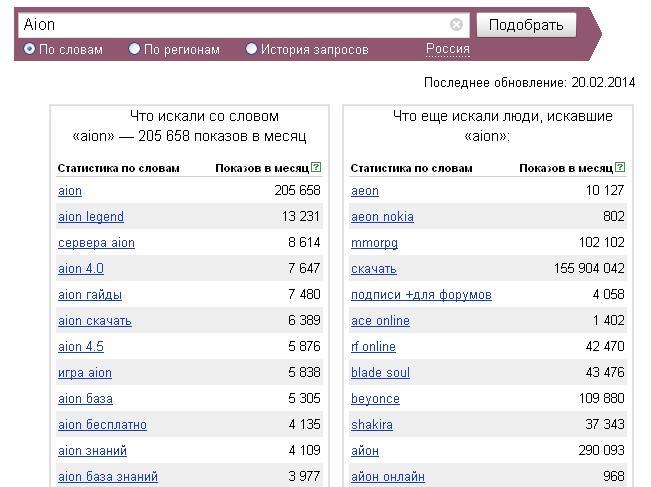Open the aion база знаний link
The image size is (651, 487).
click(108, 477)
